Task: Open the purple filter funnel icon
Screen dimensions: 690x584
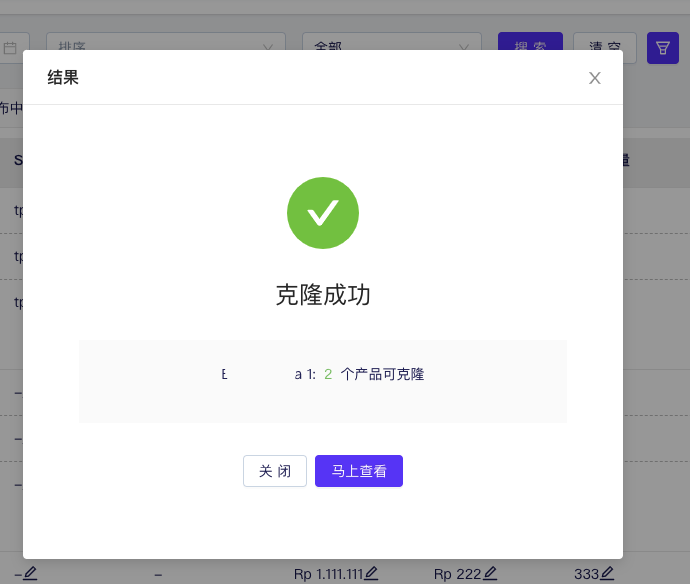Action: [x=663, y=48]
